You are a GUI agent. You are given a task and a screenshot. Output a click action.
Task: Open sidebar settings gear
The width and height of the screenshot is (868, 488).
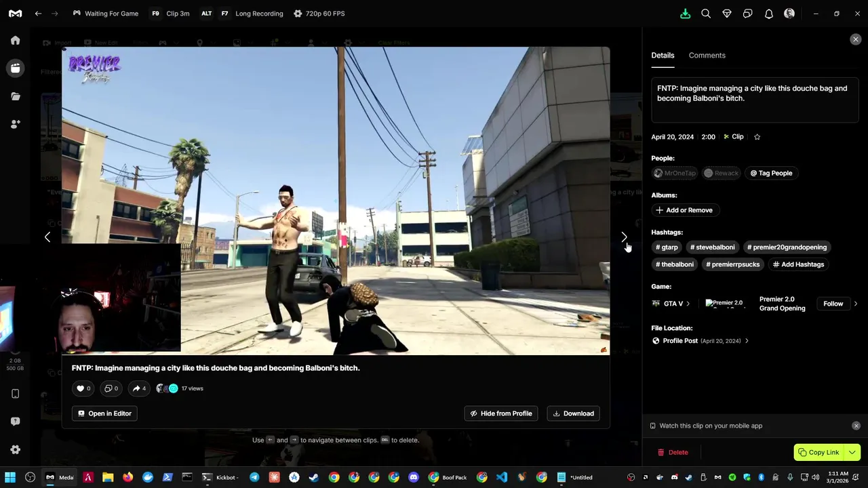(x=15, y=449)
